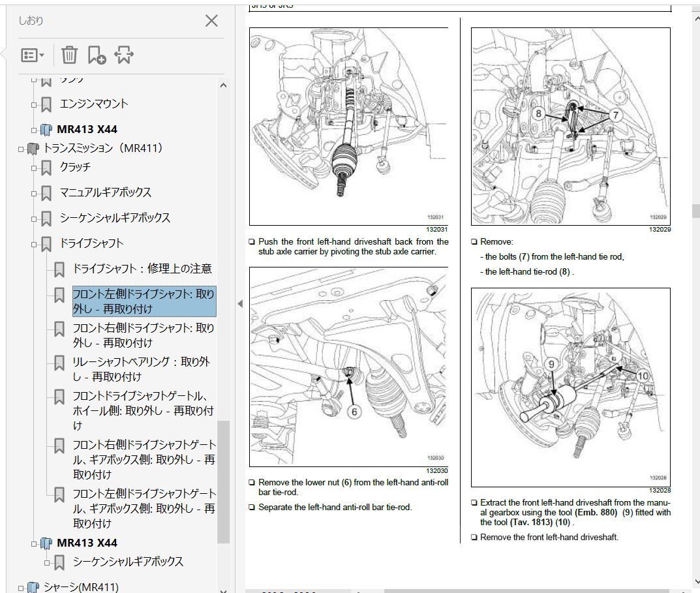Click bookmark icon beside クラッチ
Screen dimensions: 700x593
click(46, 168)
